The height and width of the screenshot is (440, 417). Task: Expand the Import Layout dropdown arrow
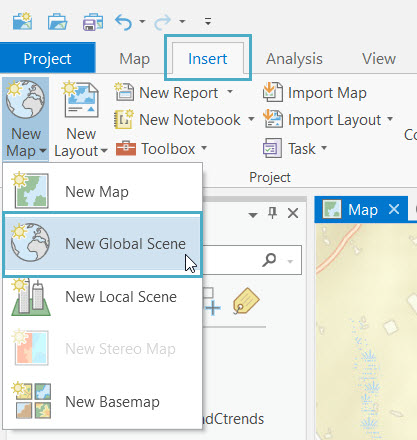click(390, 119)
